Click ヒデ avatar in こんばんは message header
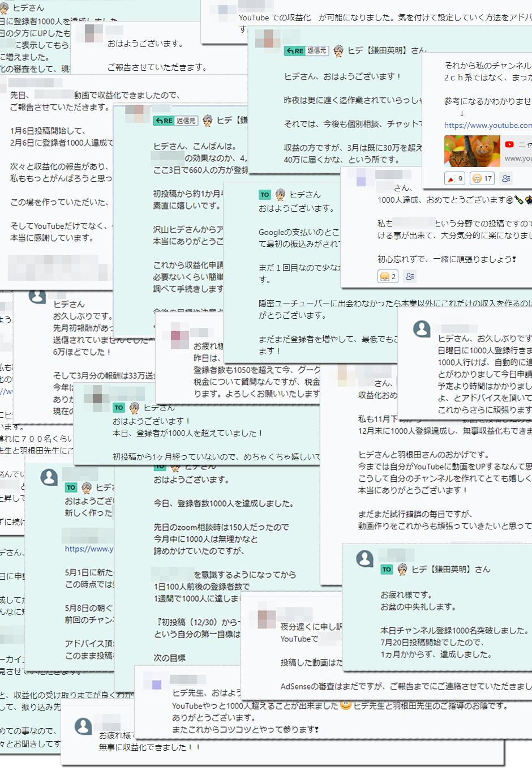532x770 pixels. click(x=208, y=121)
